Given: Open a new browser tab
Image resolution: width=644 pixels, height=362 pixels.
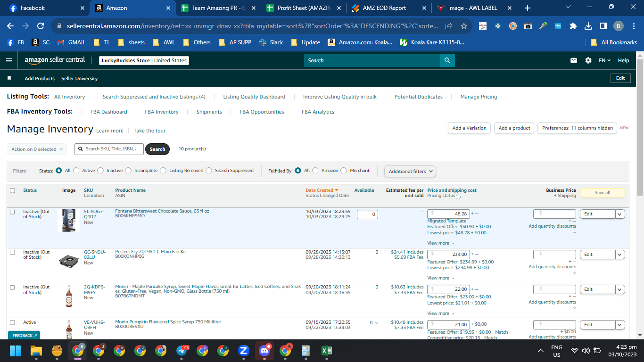Looking at the screenshot, I should pyautogui.click(x=528, y=8).
